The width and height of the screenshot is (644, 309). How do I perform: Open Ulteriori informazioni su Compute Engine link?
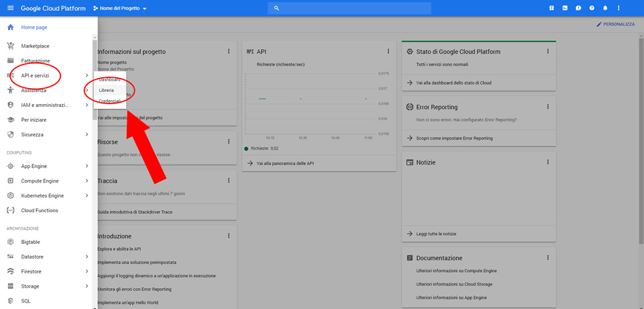click(x=456, y=271)
